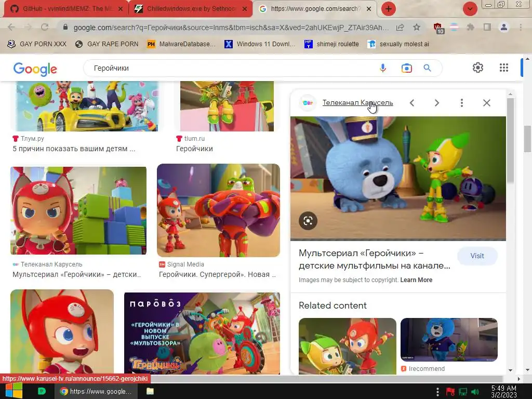Click the red flag tray icon
532x399 pixels.
(x=450, y=392)
